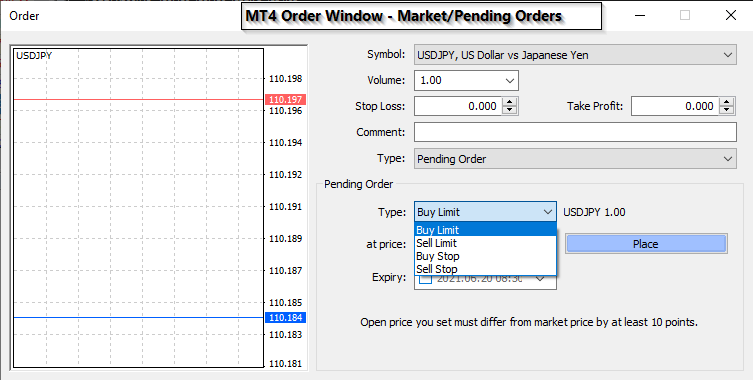Close the Order window
The image size is (753, 380).
pos(731,15)
